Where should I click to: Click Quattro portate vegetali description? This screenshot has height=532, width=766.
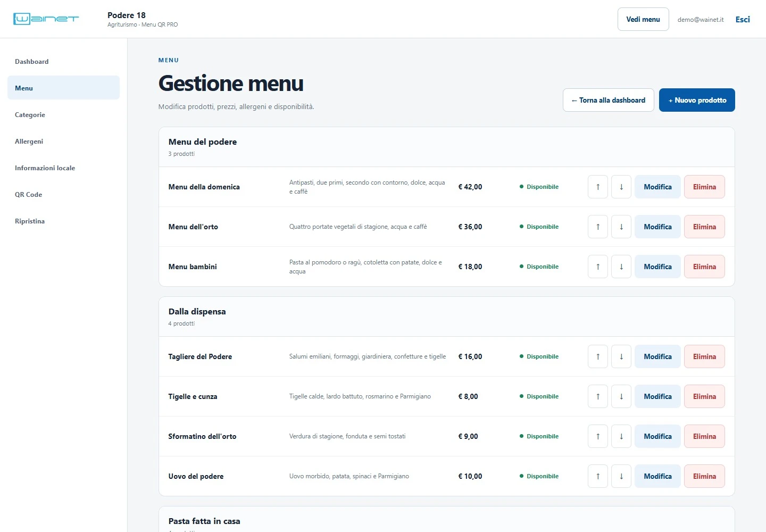click(x=358, y=227)
